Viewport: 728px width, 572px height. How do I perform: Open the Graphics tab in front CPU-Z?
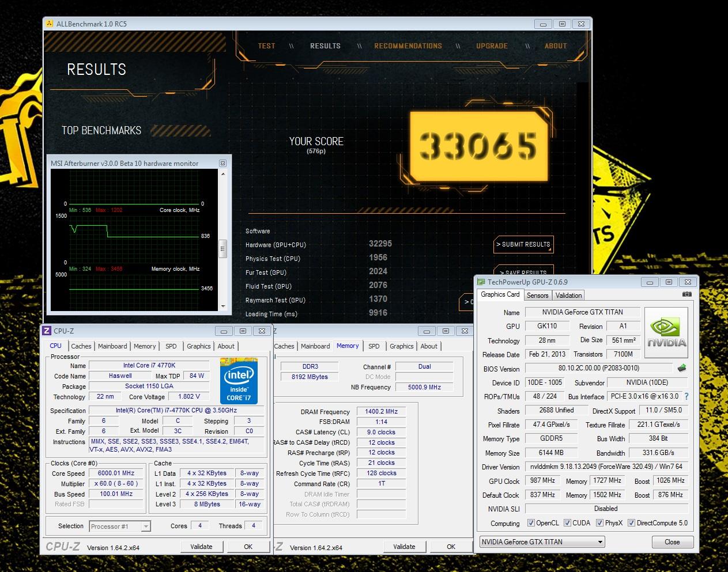(x=198, y=346)
